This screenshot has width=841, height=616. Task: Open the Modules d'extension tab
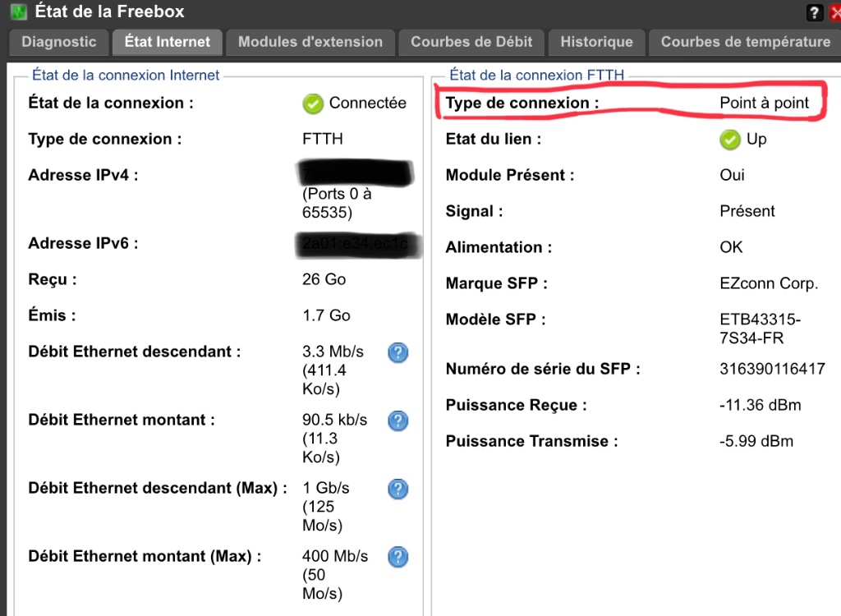(x=310, y=42)
